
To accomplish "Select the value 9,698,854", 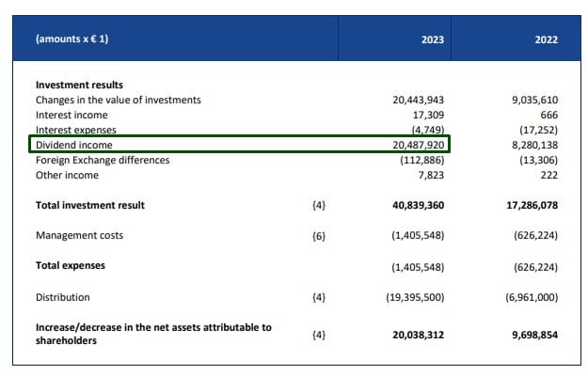I will coord(534,335).
